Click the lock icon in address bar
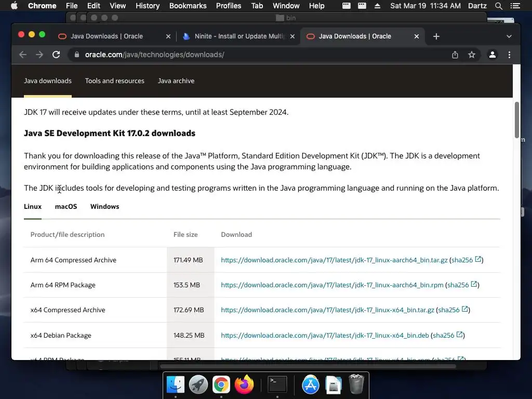The height and width of the screenshot is (399, 532). tap(77, 55)
